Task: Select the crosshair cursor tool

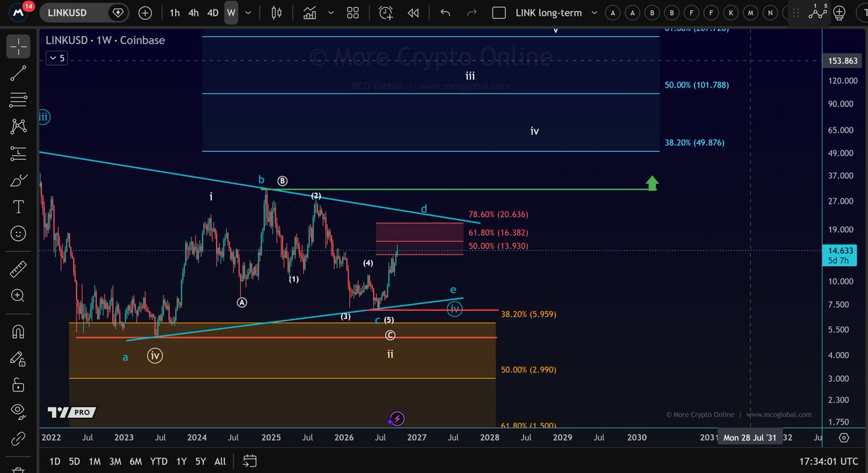Action: coord(18,47)
